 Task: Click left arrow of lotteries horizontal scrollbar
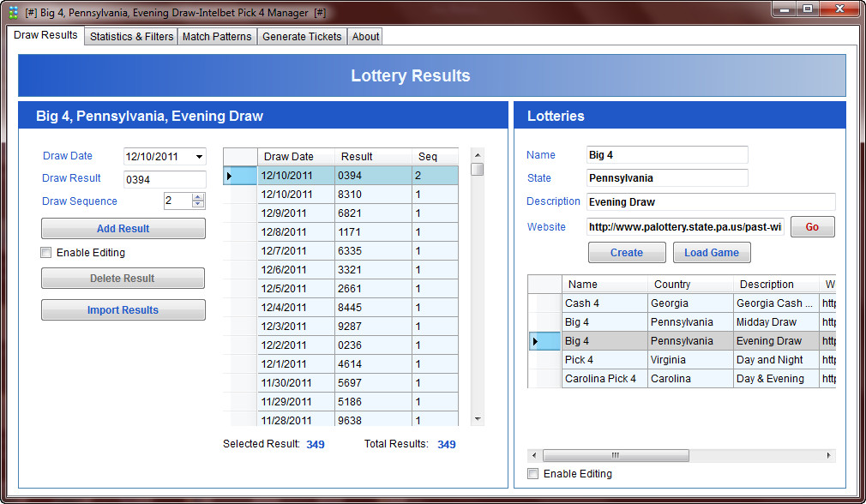[x=534, y=456]
